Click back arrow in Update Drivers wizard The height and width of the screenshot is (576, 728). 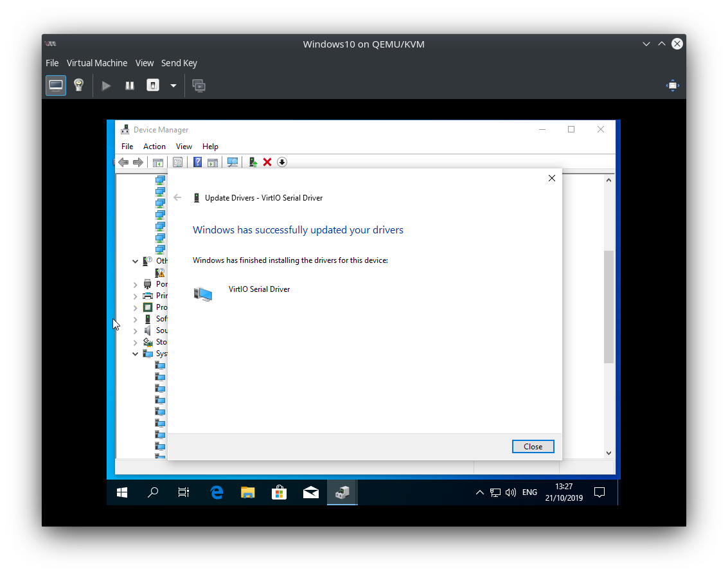pos(177,198)
